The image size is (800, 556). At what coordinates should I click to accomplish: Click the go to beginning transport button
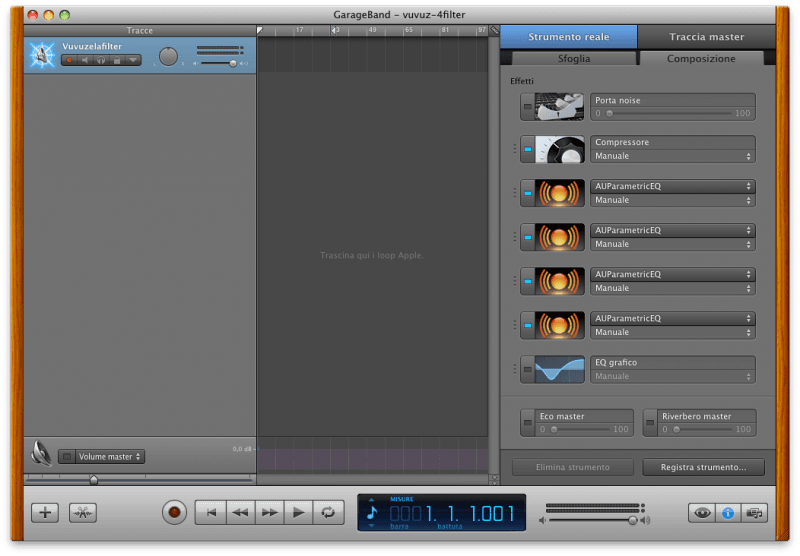point(210,512)
